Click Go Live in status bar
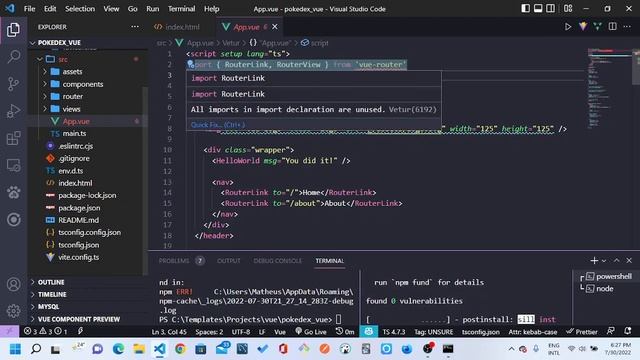 pyautogui.click(x=311, y=331)
